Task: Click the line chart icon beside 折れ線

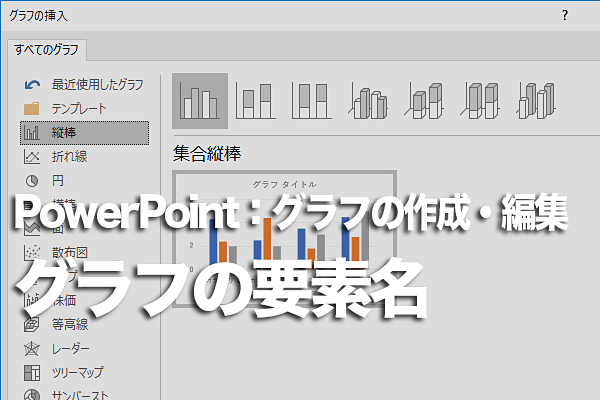Action: [32, 157]
